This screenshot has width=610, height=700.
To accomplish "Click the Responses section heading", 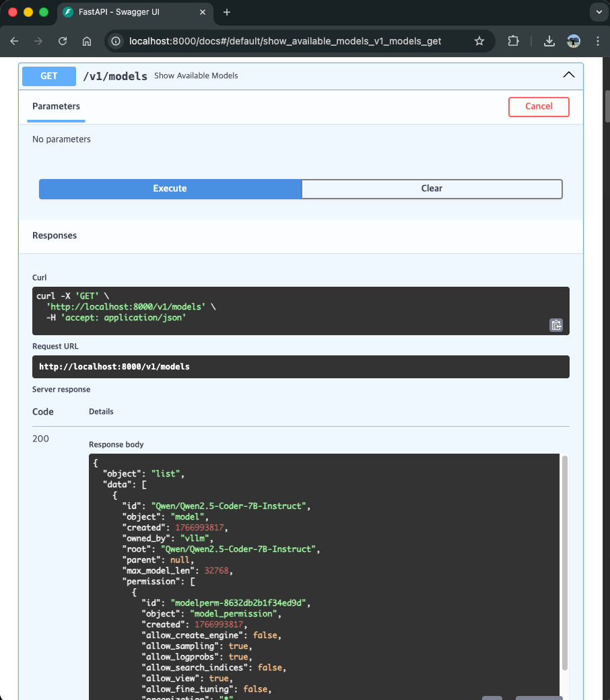I will 55,236.
